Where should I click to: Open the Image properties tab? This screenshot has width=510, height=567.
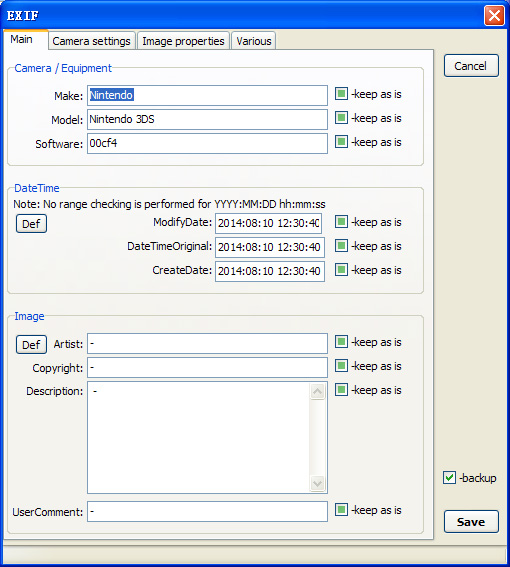pos(183,41)
